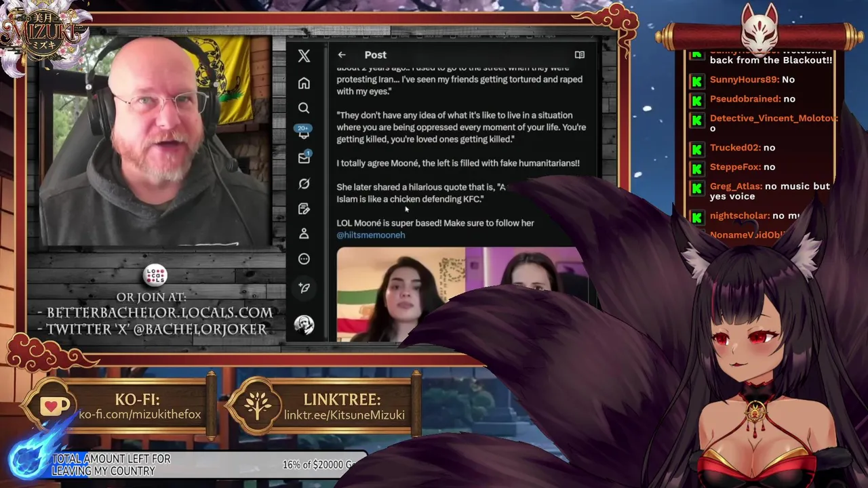Open the notepad-and-pencil sidebar icon
The image size is (868, 488).
(304, 209)
